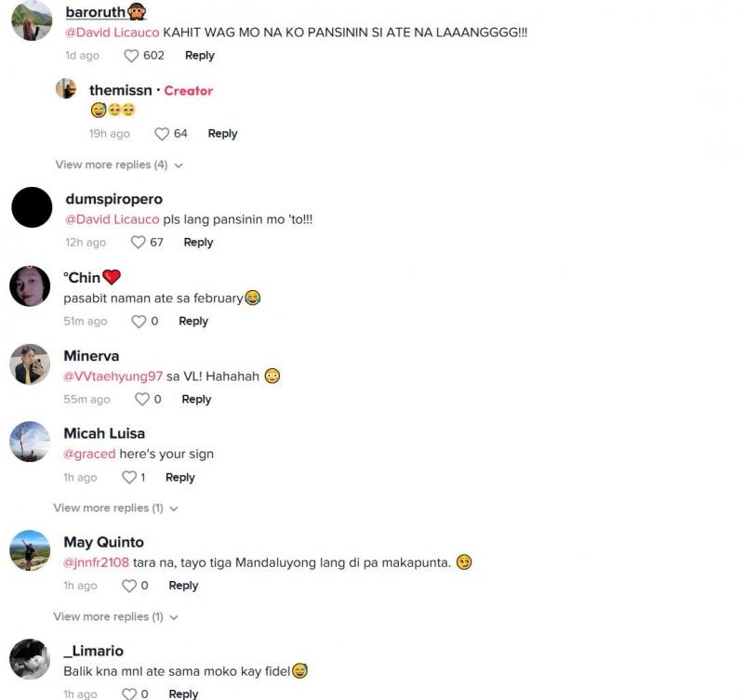
Task: Expand replies under May Quinto's comment
Action: pyautogui.click(x=115, y=616)
